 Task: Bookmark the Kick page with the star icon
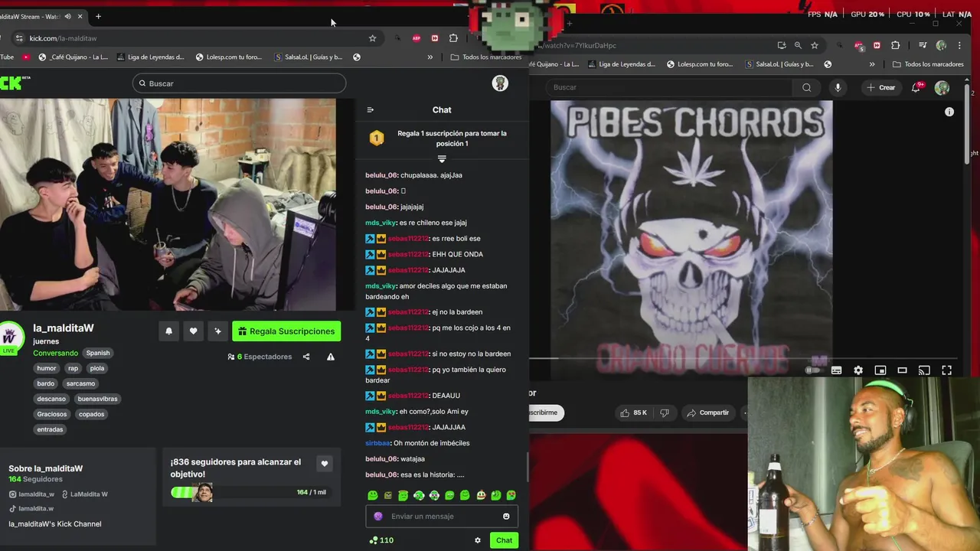[x=373, y=38]
